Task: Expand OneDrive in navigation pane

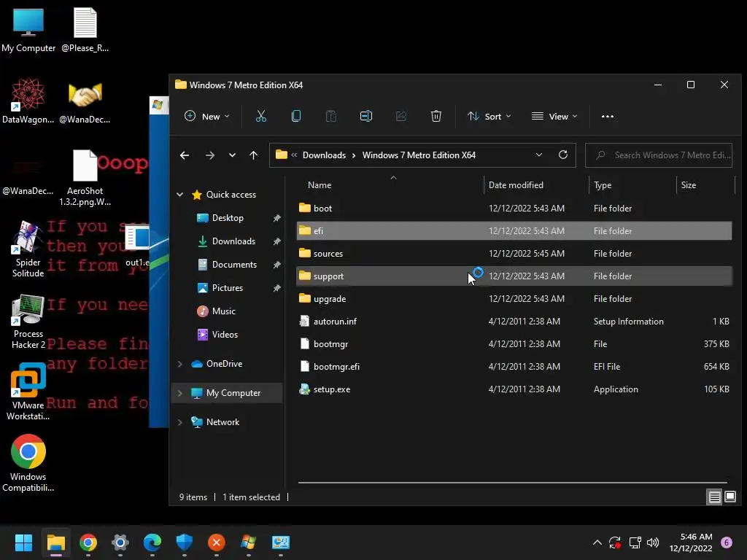Action: (180, 364)
